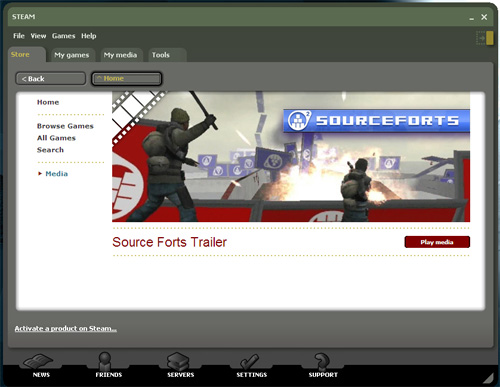Open the News book icon
500x387 pixels.
39,362
